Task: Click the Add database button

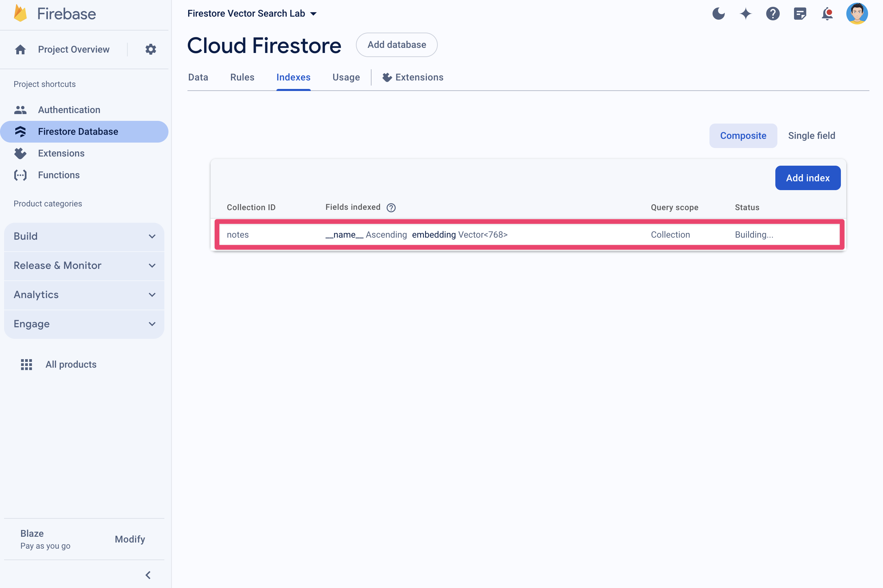Action: [x=396, y=44]
